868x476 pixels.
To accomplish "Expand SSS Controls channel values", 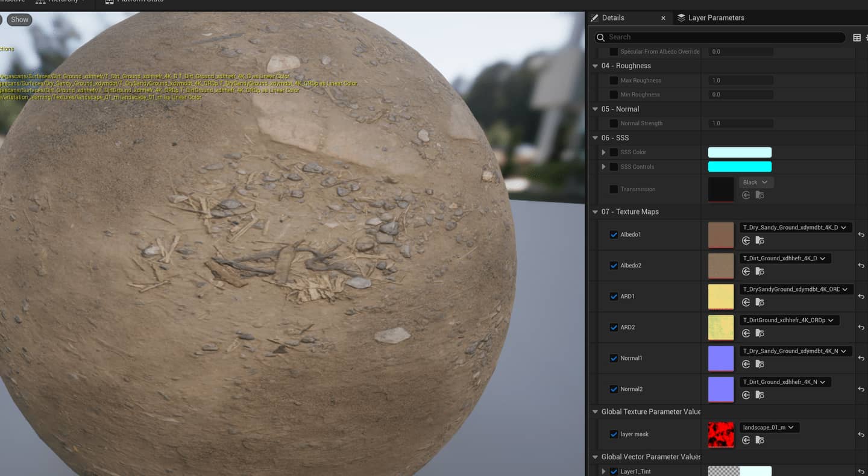I will pos(603,167).
